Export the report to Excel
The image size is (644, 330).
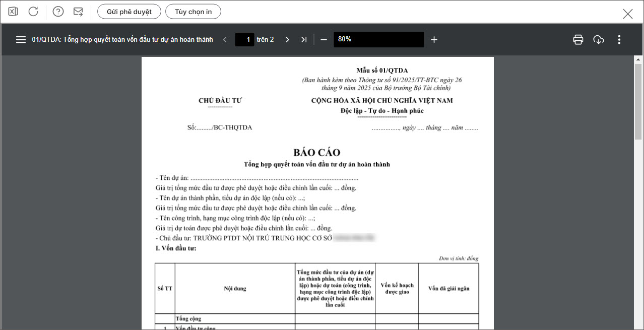[13, 12]
